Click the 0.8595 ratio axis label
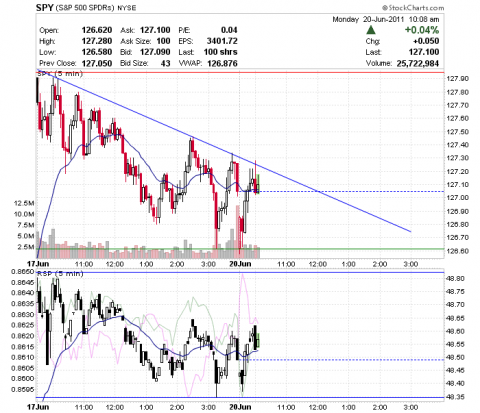480x413 pixels. (22, 389)
